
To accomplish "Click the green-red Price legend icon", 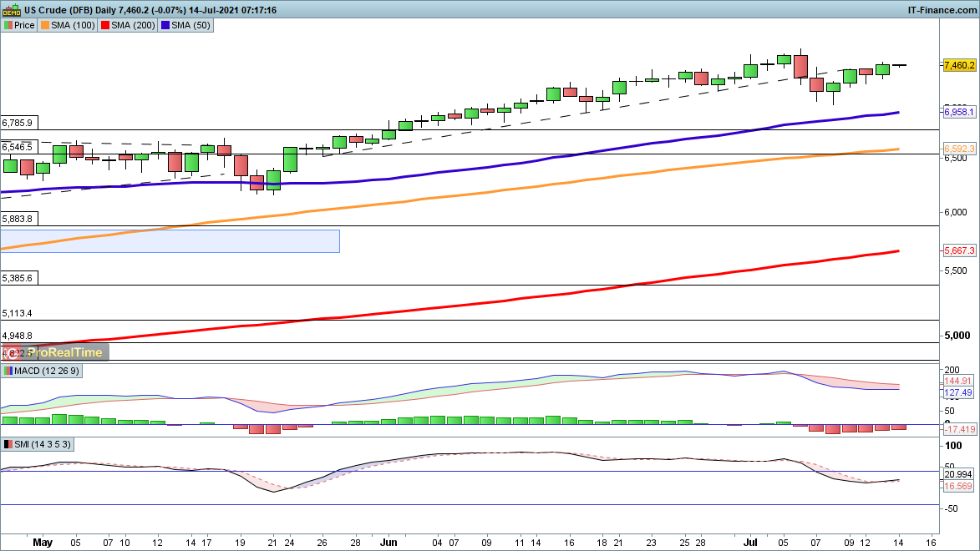I will (x=8, y=26).
